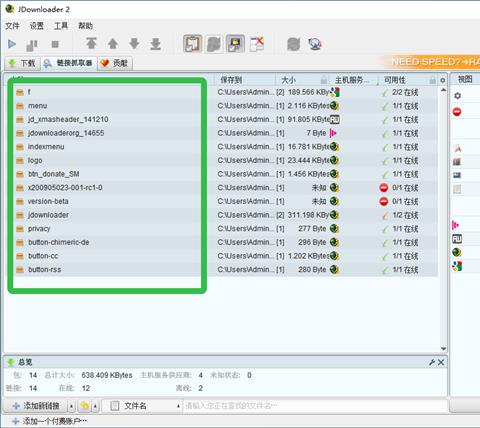Open the 文件名 search type dropdown
Viewport: 480px width, 428px height.
(x=143, y=406)
